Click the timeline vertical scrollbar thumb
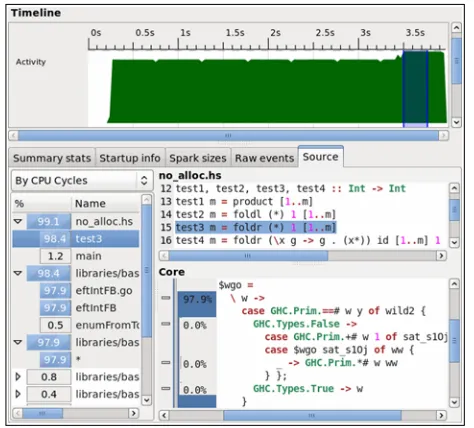The height and width of the screenshot is (428, 474). (456, 61)
